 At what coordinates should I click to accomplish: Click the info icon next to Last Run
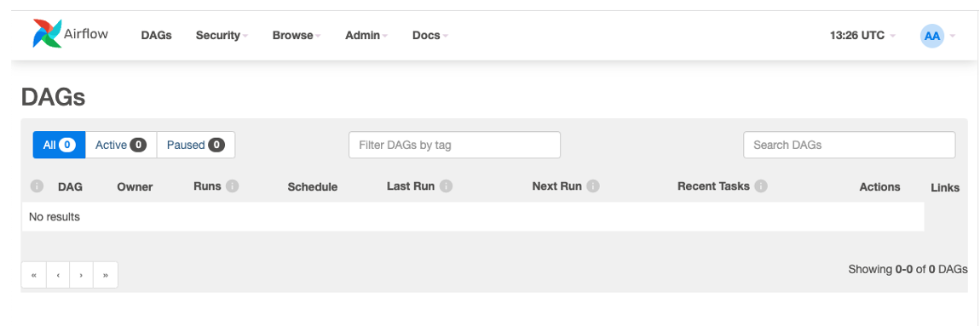447,186
